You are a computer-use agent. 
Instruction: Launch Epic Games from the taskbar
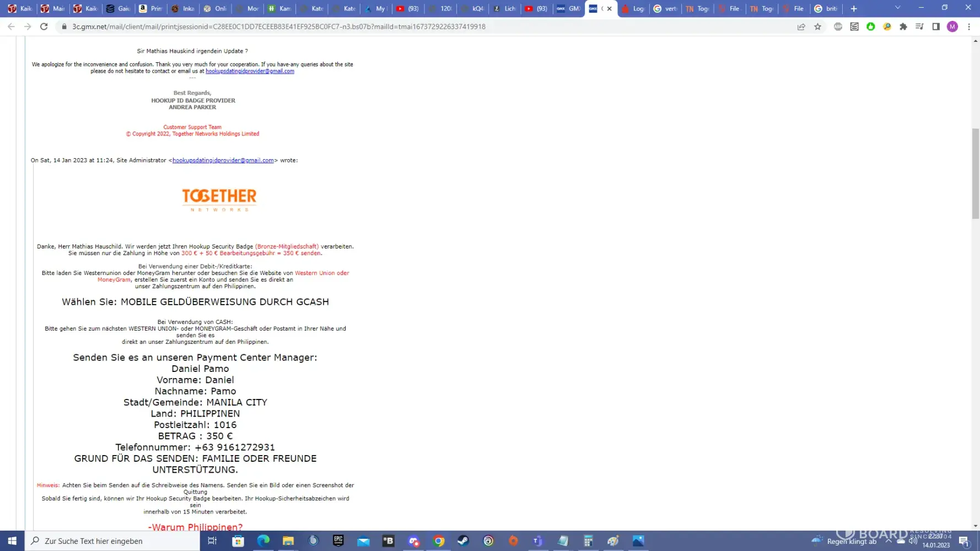coord(338,541)
